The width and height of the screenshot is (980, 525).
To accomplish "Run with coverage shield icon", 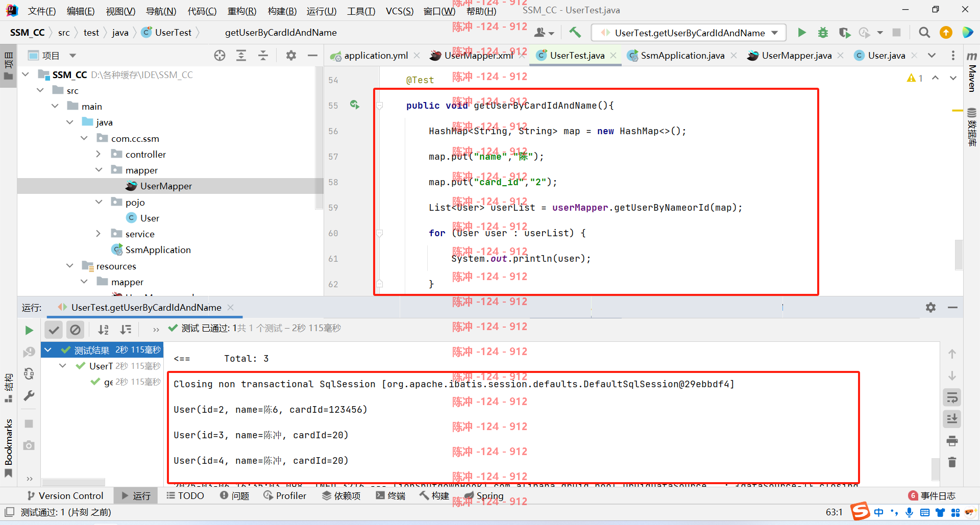I will coord(844,33).
